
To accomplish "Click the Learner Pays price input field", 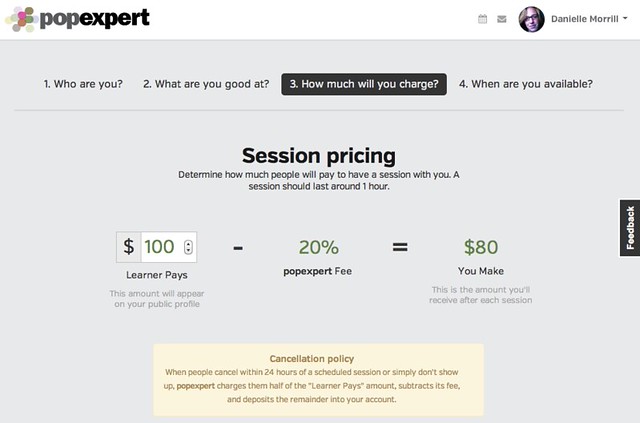I will 169,247.
